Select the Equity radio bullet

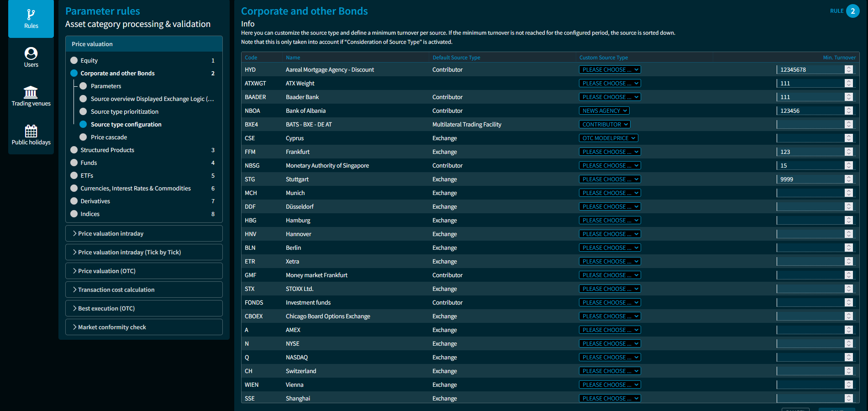coord(74,60)
